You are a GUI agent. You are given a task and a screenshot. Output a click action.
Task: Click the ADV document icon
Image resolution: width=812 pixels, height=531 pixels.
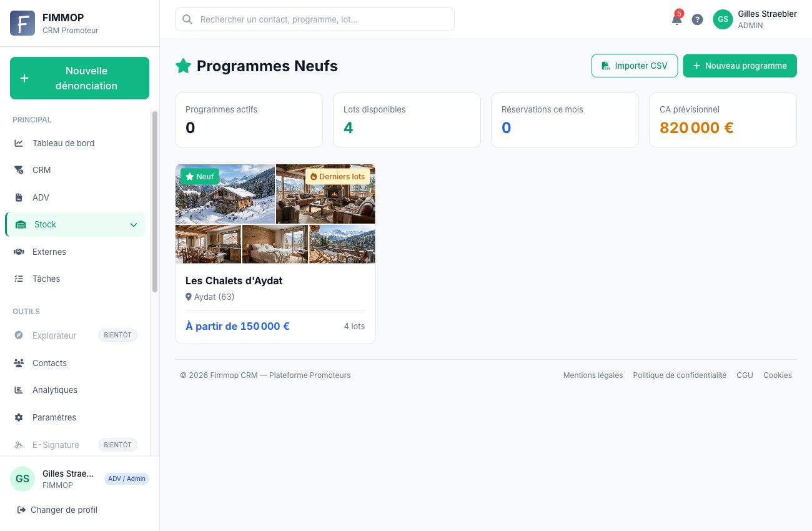(19, 197)
